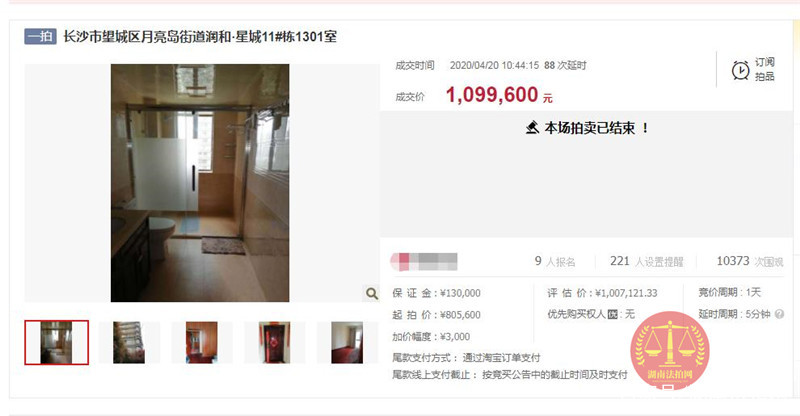This screenshot has width=800, height=416.
Task: Click the 一拍 first-auction badge
Action: (40, 36)
